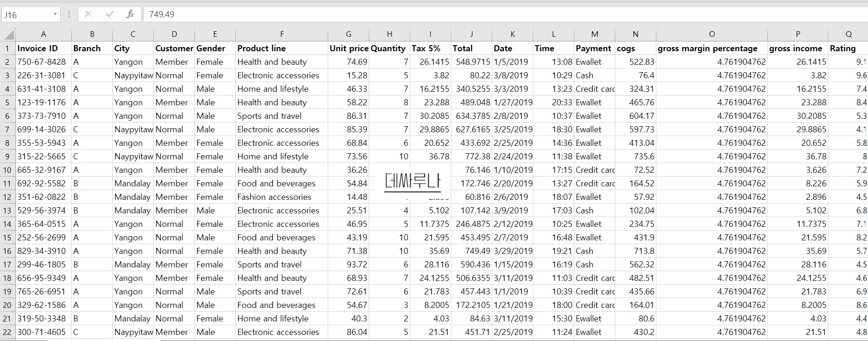Click the Product line header cell
The height and width of the screenshot is (341, 868).
(282, 48)
